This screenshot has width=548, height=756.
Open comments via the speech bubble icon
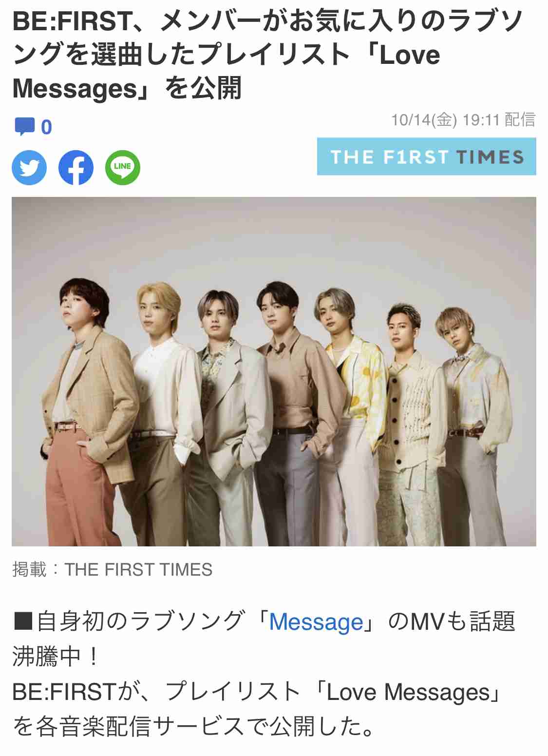(x=25, y=127)
